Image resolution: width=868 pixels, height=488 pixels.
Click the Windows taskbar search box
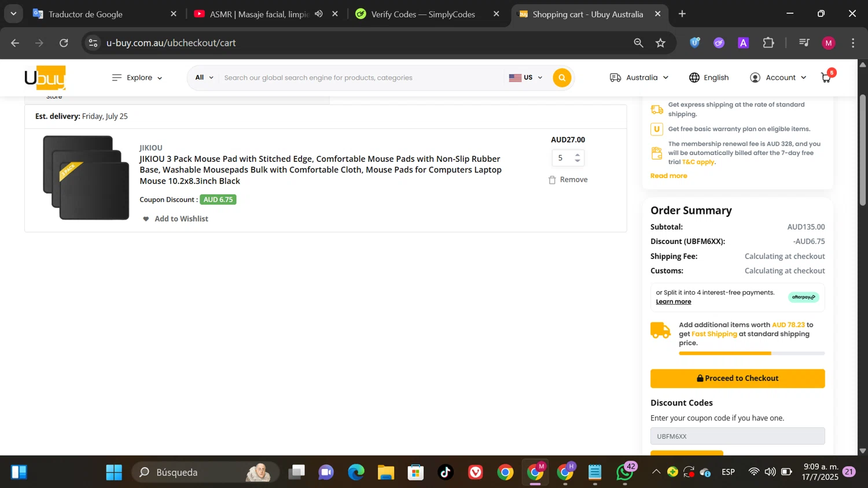(205, 472)
